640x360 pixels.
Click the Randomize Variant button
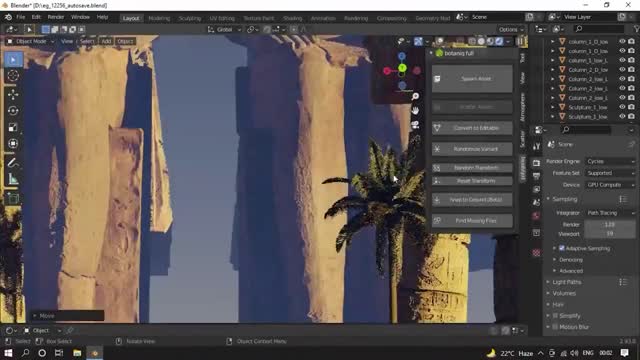point(472,149)
